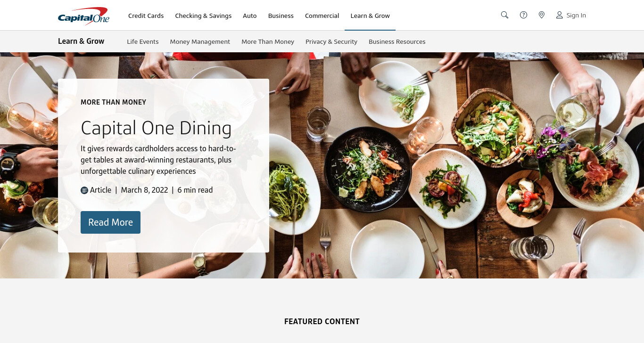Viewport: 644px width, 343px height.
Task: Navigate to More Than Money
Action: point(268,41)
